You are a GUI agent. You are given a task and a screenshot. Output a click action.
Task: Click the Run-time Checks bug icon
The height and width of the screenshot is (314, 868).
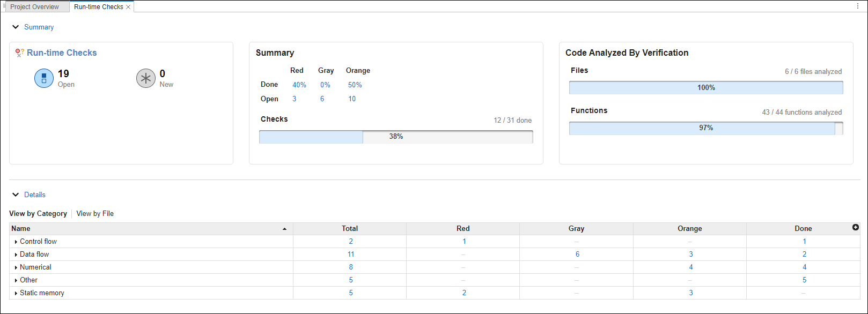tap(19, 53)
